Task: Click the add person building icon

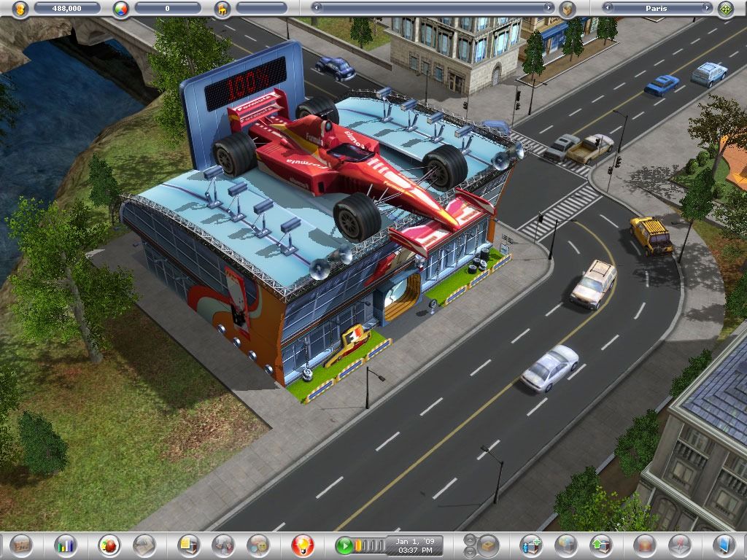Action: pyautogui.click(x=531, y=545)
